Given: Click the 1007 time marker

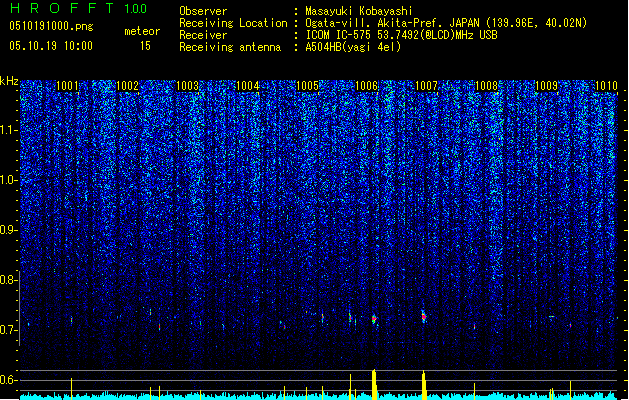Looking at the screenshot, I should pos(426,86).
